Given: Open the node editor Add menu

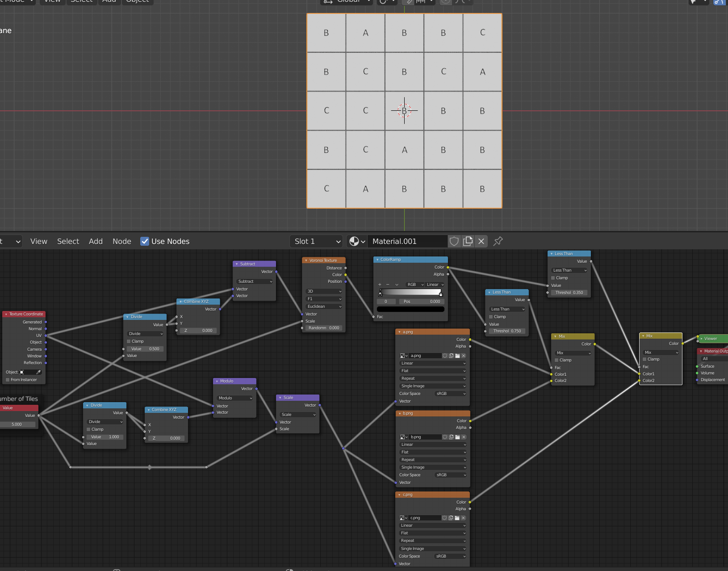Looking at the screenshot, I should coord(96,241).
